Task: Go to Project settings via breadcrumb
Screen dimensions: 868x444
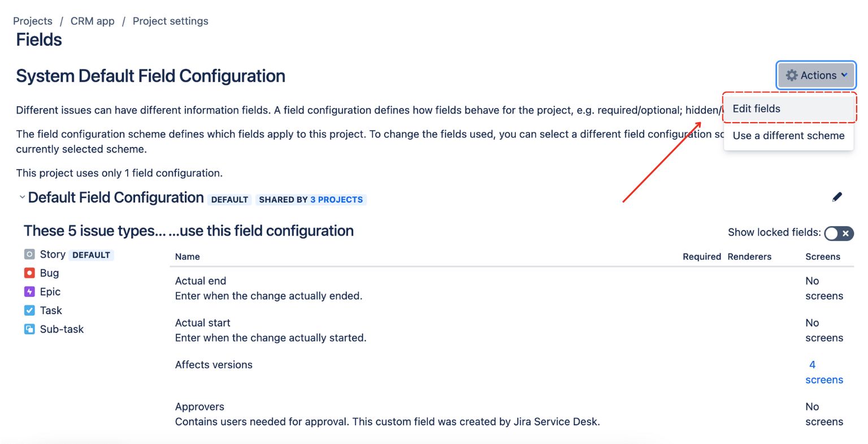Action: [170, 20]
